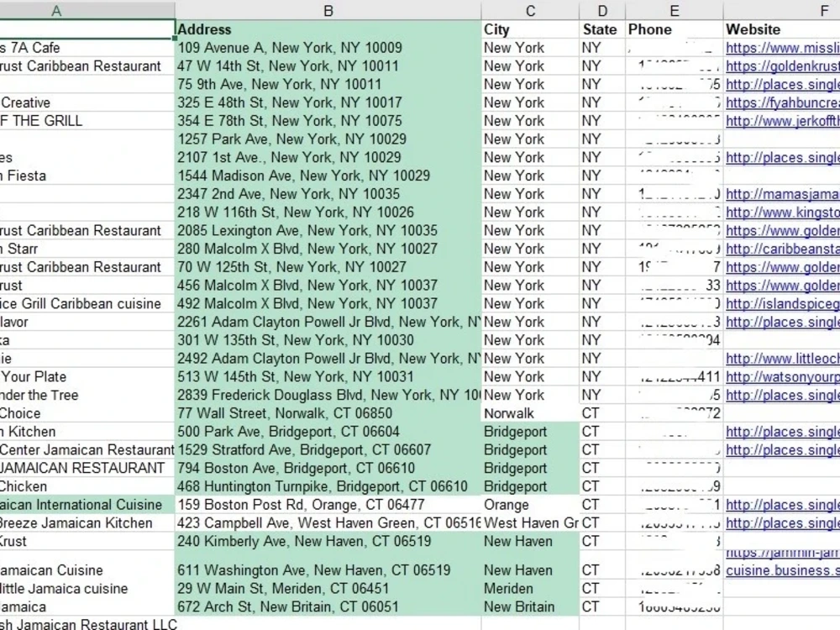840x630 pixels.
Task: Select cell '280 Malcolm X Blvd, New York, NY 10027'
Action: point(328,249)
